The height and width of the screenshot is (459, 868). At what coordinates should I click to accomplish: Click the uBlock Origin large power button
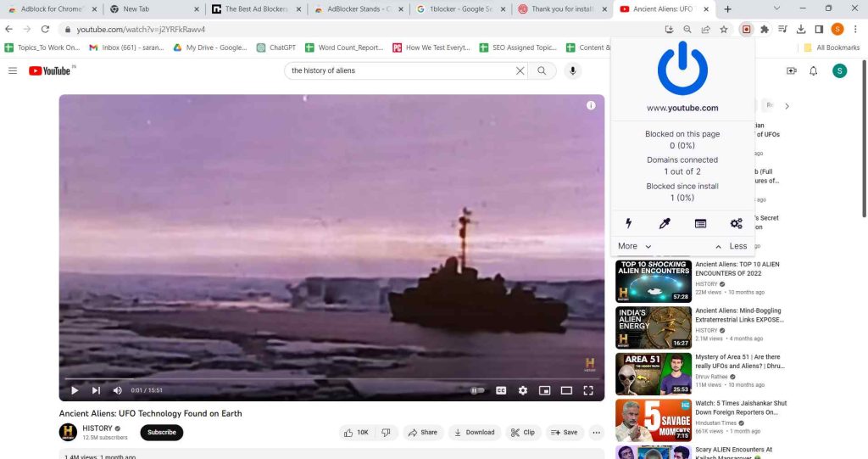click(682, 69)
